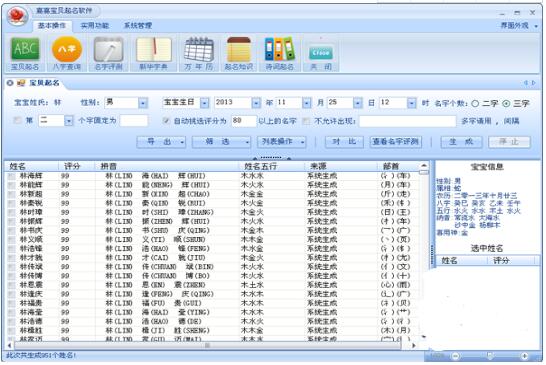
Task: Open the 筛选 dropdown button
Action: [221, 142]
